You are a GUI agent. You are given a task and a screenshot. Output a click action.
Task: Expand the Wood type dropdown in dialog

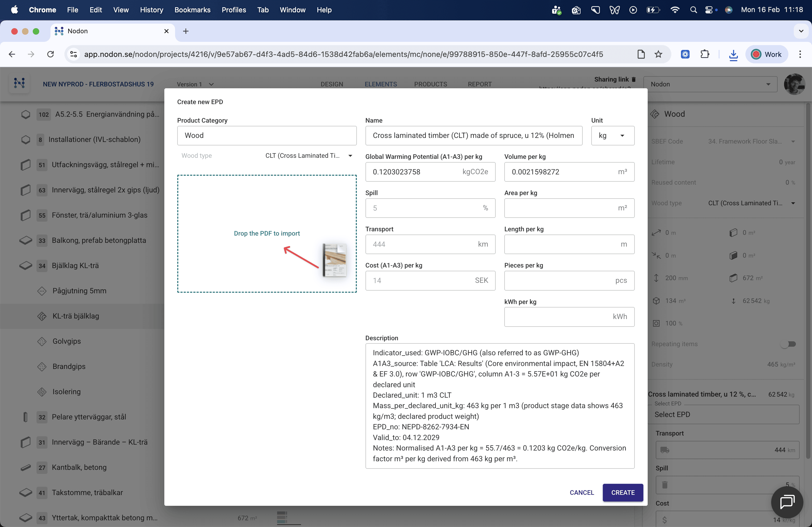pos(350,156)
